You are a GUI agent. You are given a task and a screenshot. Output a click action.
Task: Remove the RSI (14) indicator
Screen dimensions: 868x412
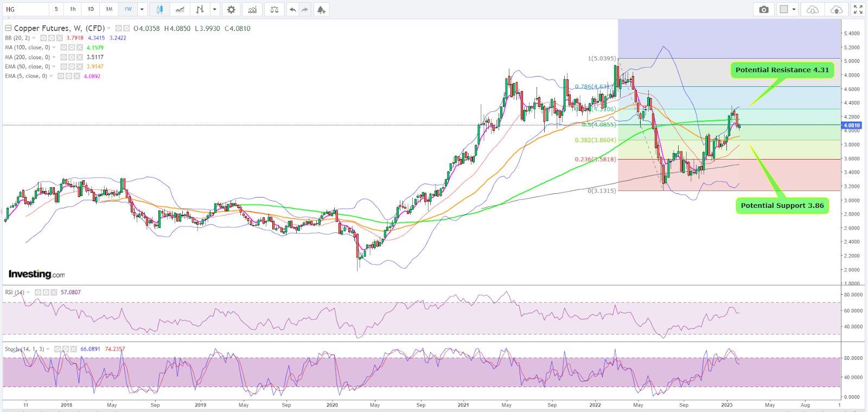54,292
